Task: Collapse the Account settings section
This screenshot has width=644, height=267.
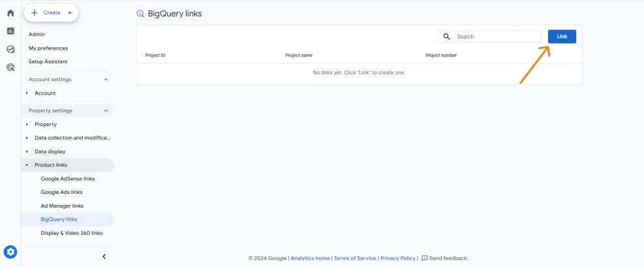Action: pos(106,79)
